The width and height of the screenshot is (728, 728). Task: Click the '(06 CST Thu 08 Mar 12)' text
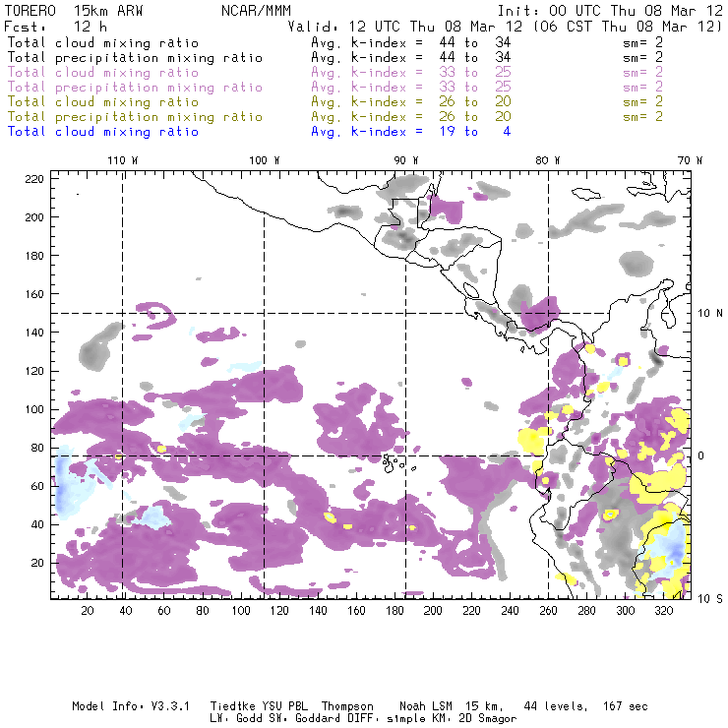(627, 27)
